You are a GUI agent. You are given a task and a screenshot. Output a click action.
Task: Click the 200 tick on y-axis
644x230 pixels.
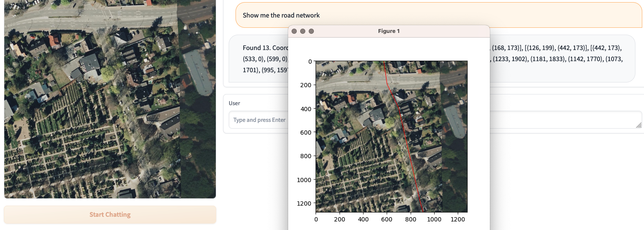[x=305, y=85]
